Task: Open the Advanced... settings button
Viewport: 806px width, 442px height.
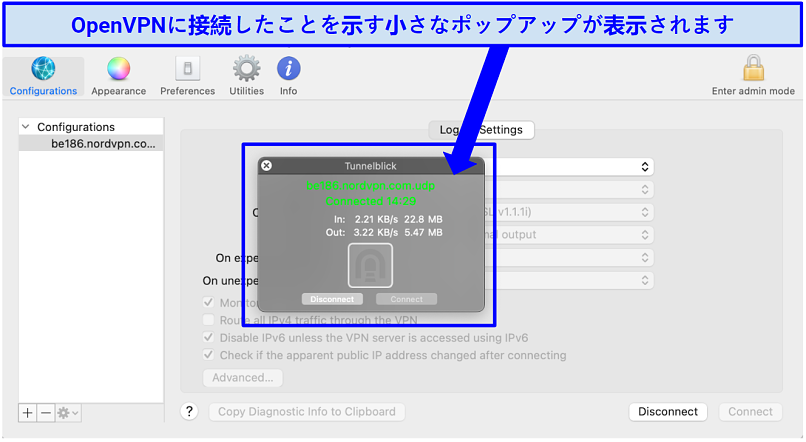Action: pos(243,378)
